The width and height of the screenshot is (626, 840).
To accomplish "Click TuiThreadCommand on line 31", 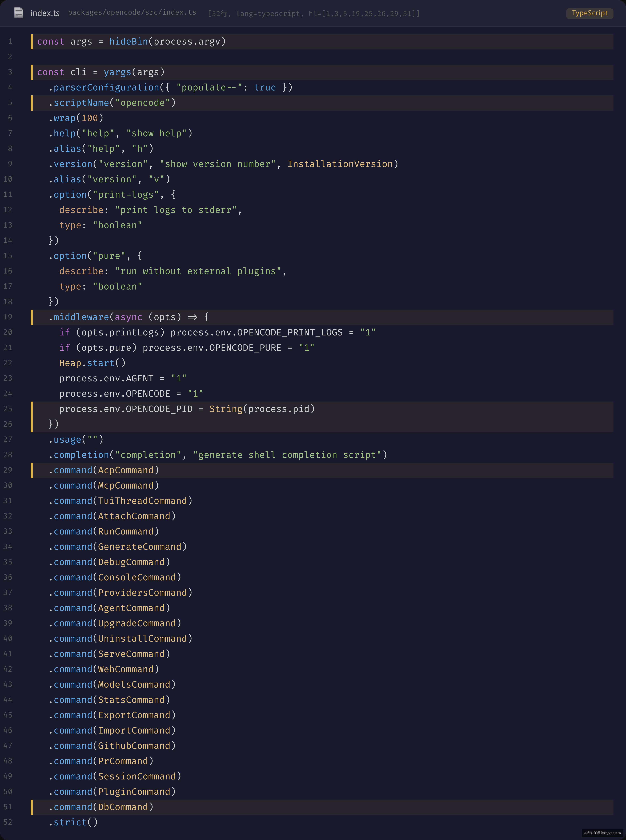I will pos(142,501).
